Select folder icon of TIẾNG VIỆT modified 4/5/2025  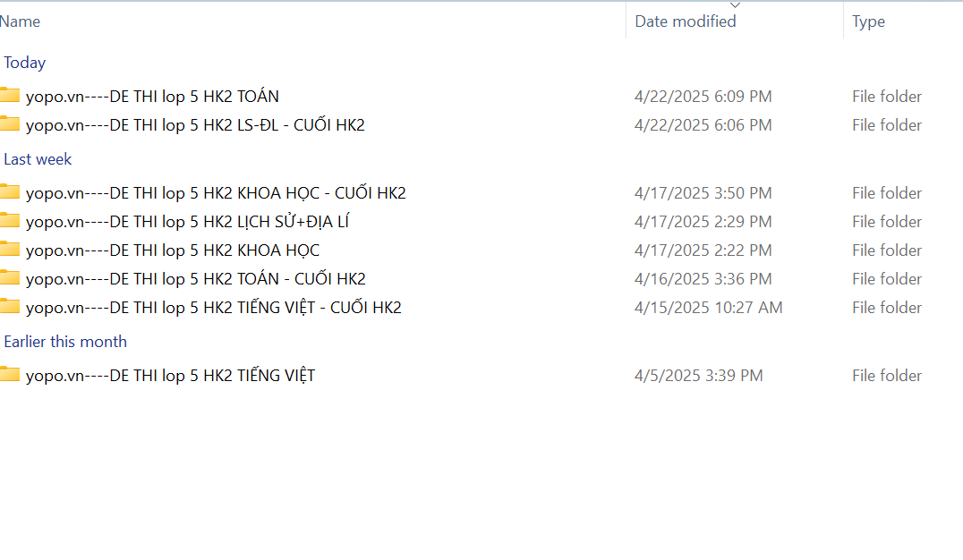pyautogui.click(x=10, y=374)
